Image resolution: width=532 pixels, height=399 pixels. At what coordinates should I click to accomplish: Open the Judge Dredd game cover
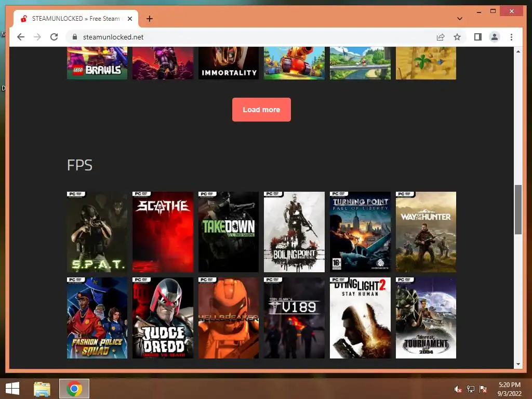pyautogui.click(x=163, y=318)
